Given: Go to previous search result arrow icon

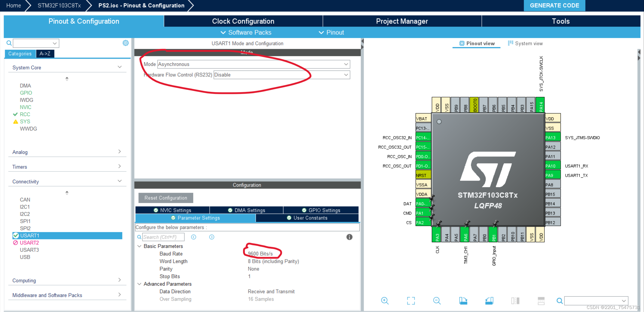Looking at the screenshot, I should (193, 237).
